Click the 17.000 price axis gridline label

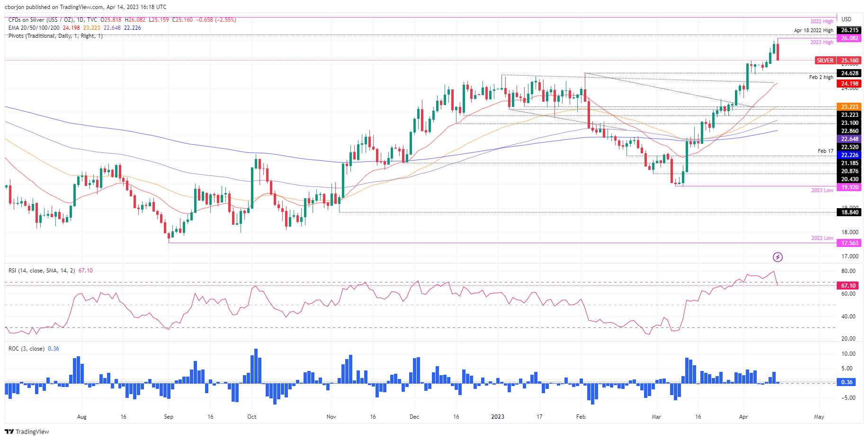click(850, 256)
